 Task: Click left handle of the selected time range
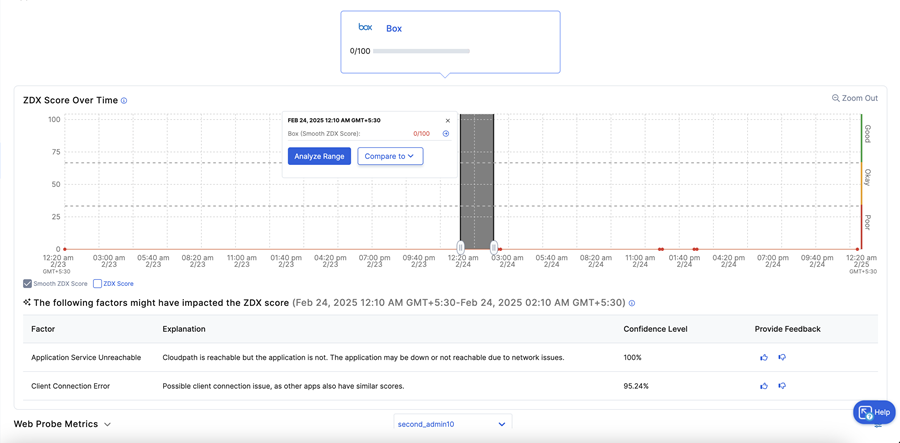pyautogui.click(x=461, y=247)
